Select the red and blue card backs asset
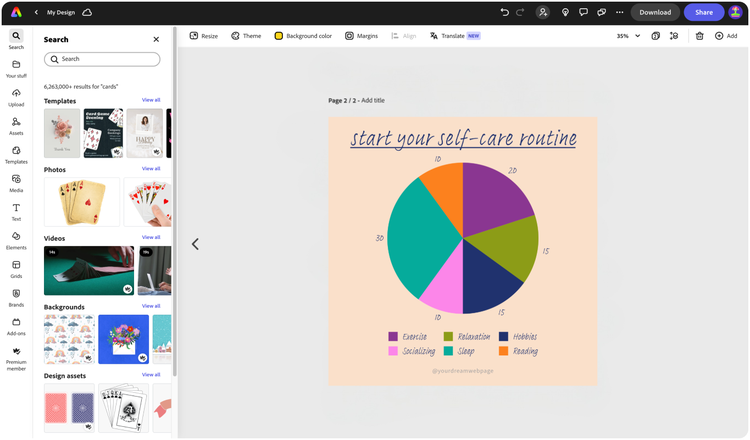 tap(69, 408)
